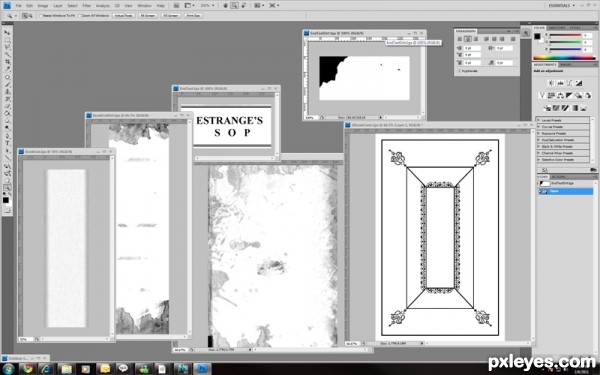Click Justify all icon in Paragraph panel
This screenshot has width=600, height=375.
point(513,39)
